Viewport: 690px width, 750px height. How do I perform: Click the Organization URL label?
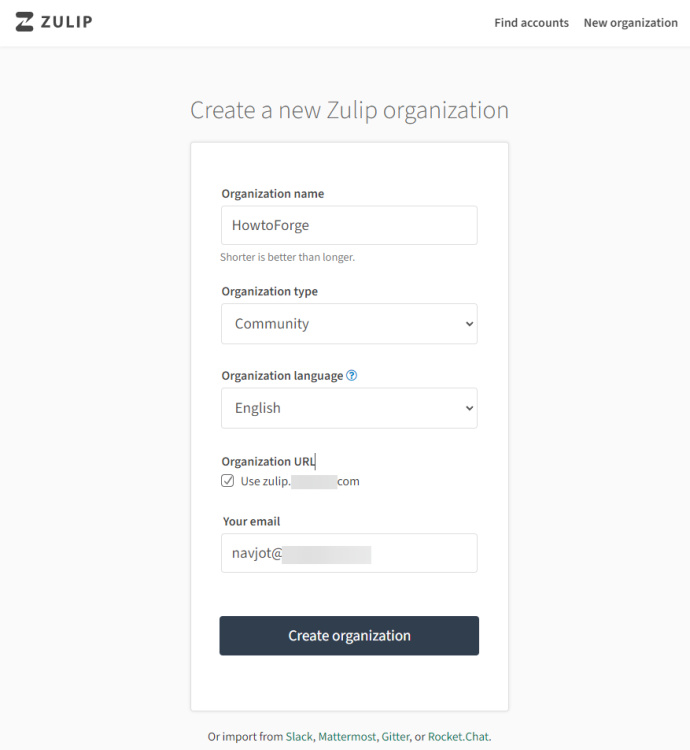coord(268,461)
